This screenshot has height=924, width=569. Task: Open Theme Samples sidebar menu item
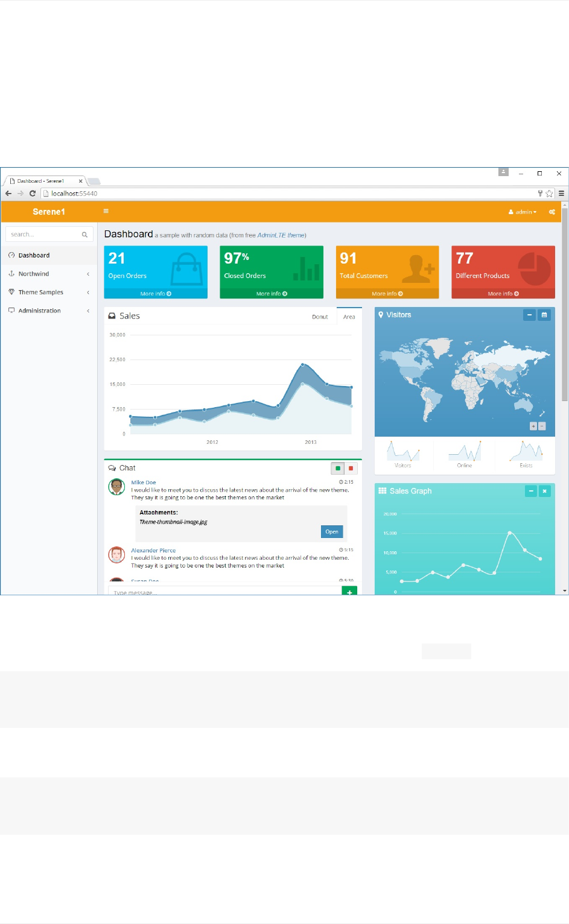(x=49, y=292)
